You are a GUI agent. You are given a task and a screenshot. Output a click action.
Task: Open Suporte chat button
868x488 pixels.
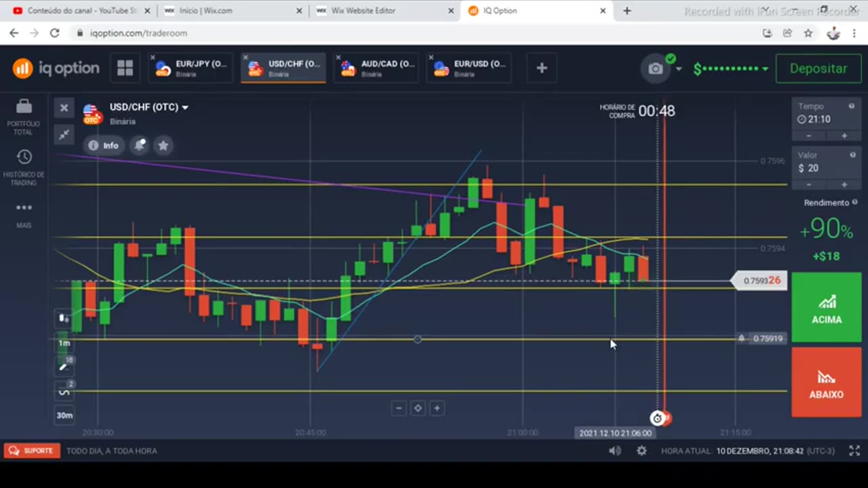[32, 451]
